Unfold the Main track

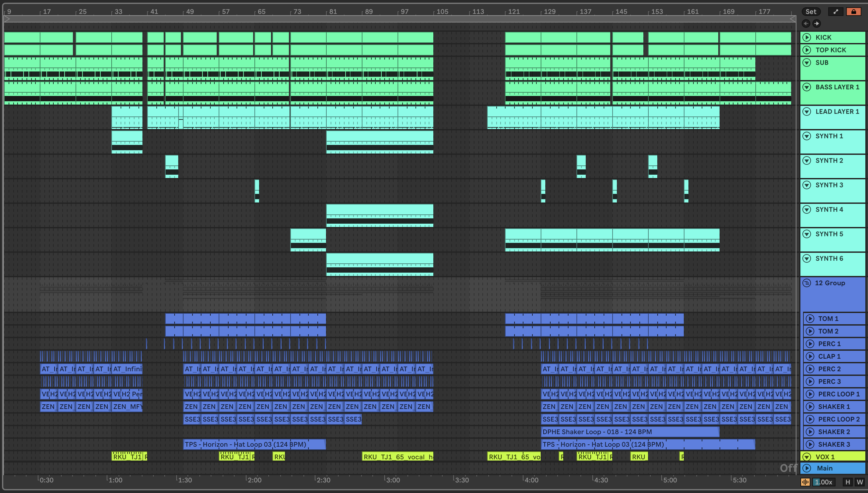pyautogui.click(x=807, y=468)
